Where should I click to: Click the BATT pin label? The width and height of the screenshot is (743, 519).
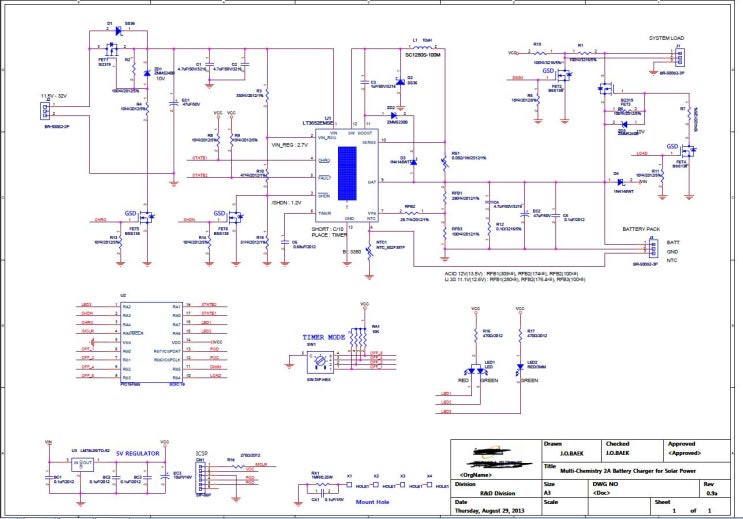(x=673, y=243)
